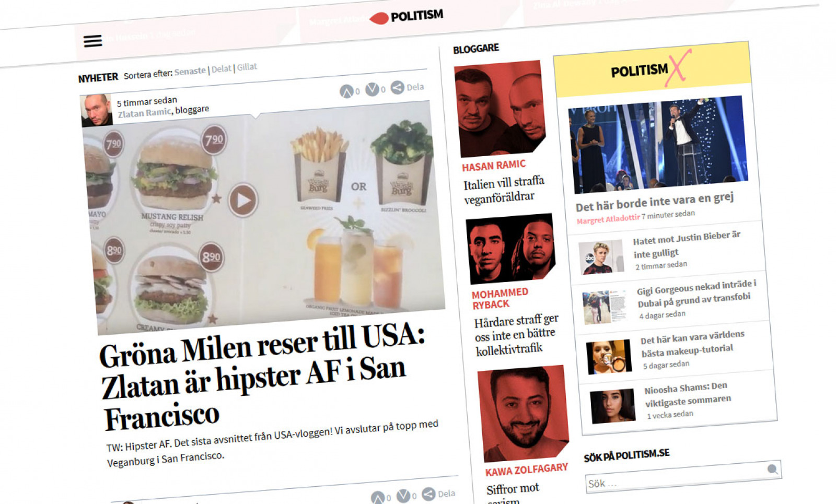Click the Politism logo in the header
This screenshot has height=504, width=836.
406,16
